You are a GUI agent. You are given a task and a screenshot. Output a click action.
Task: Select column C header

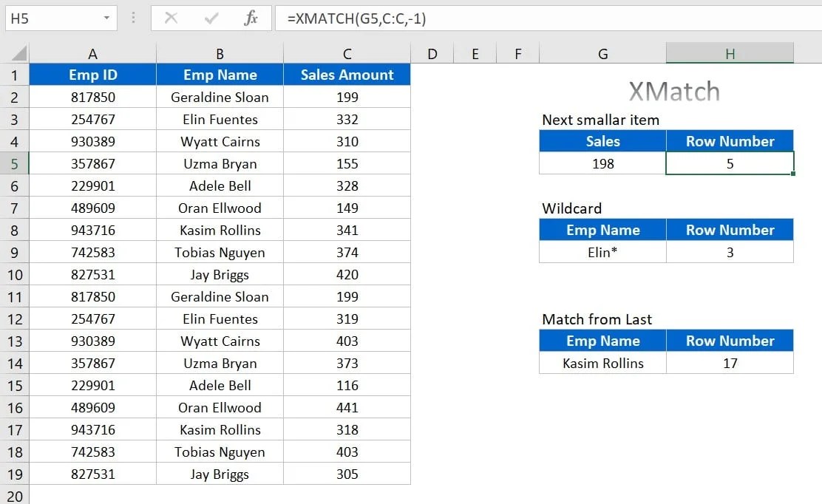pyautogui.click(x=347, y=53)
